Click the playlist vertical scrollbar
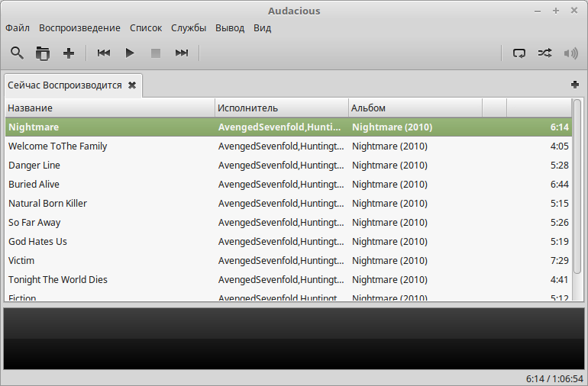Image resolution: width=588 pixels, height=386 pixels. [577, 186]
